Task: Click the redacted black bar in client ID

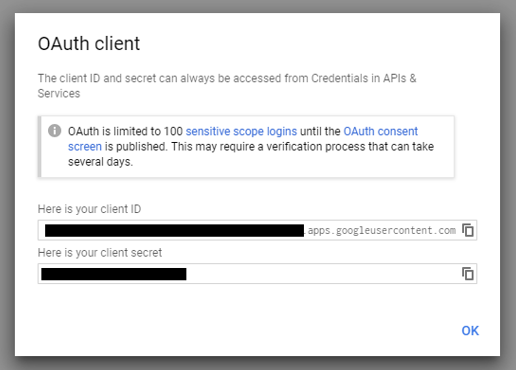Action: point(174,230)
